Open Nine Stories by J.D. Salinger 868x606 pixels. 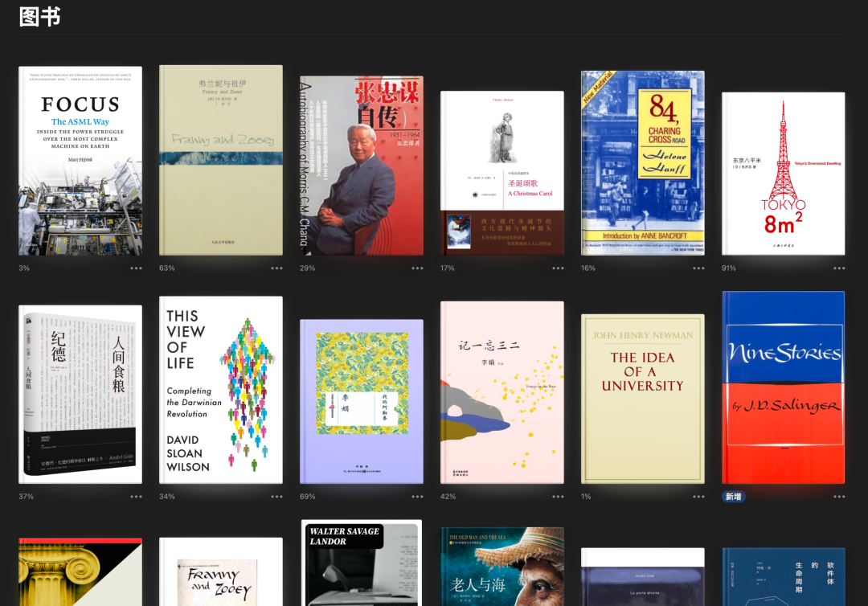point(784,388)
